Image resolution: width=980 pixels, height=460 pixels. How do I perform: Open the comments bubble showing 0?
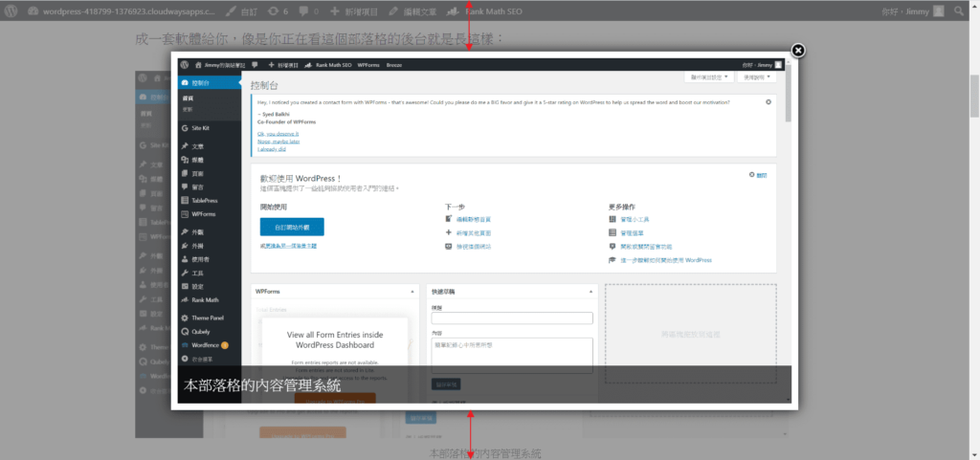coord(309,11)
